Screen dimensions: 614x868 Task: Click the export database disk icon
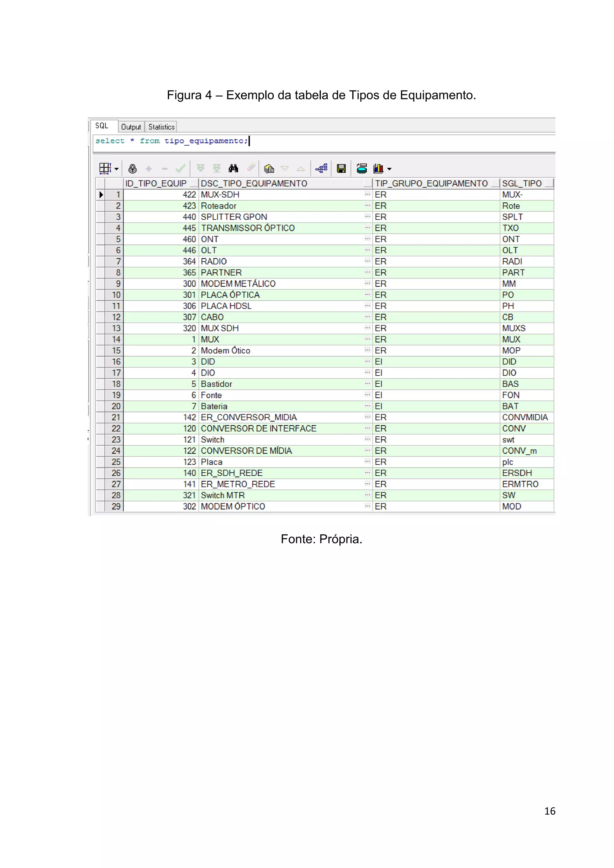pos(362,168)
